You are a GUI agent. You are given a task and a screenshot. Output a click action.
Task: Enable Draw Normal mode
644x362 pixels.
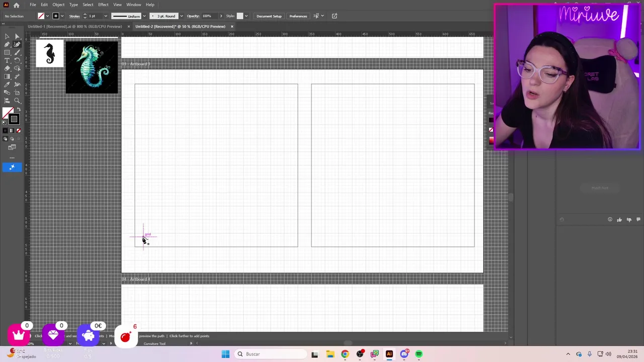pos(5,138)
